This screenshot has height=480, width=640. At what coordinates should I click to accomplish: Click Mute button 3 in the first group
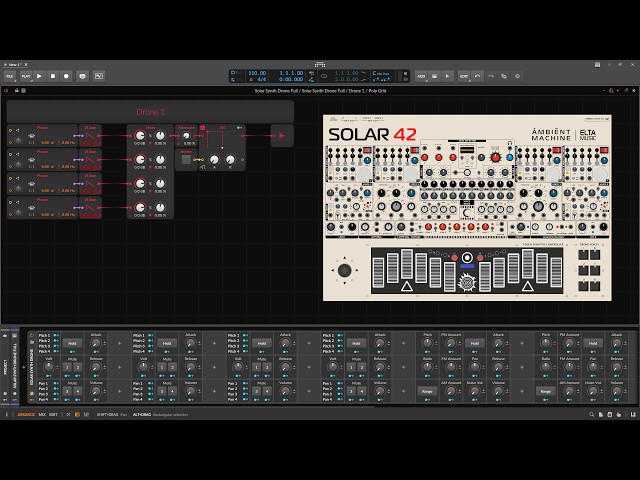[x=68, y=391]
